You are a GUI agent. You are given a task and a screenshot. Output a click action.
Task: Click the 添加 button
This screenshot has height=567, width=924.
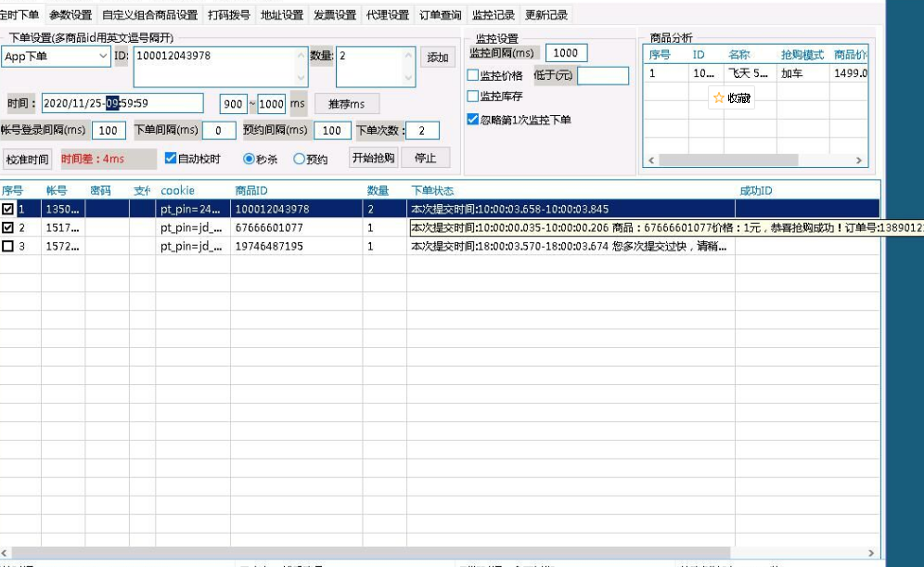click(x=438, y=58)
